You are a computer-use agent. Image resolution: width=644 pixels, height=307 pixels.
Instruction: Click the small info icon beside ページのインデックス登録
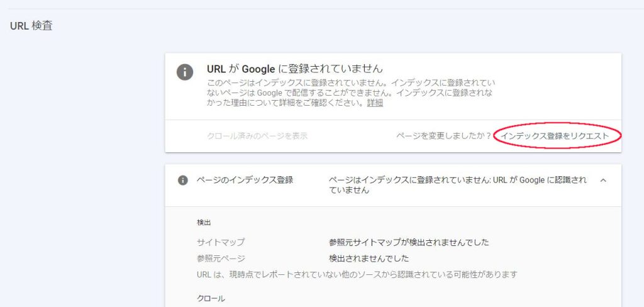click(x=183, y=180)
